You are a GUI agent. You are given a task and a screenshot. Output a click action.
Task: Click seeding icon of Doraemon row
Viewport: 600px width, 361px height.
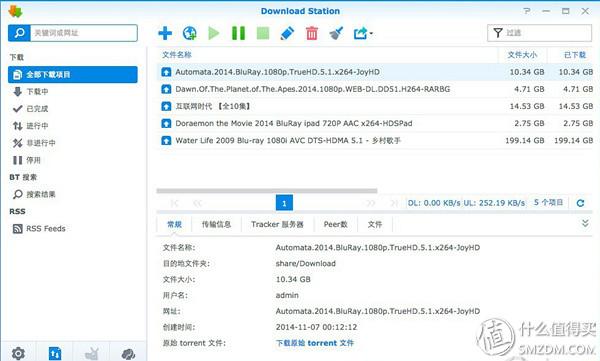click(x=166, y=123)
